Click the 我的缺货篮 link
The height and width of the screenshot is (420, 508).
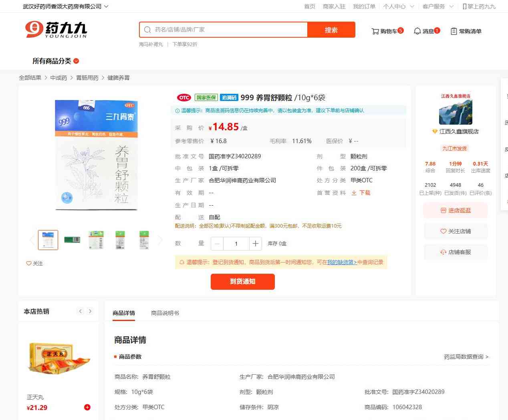coord(342,262)
